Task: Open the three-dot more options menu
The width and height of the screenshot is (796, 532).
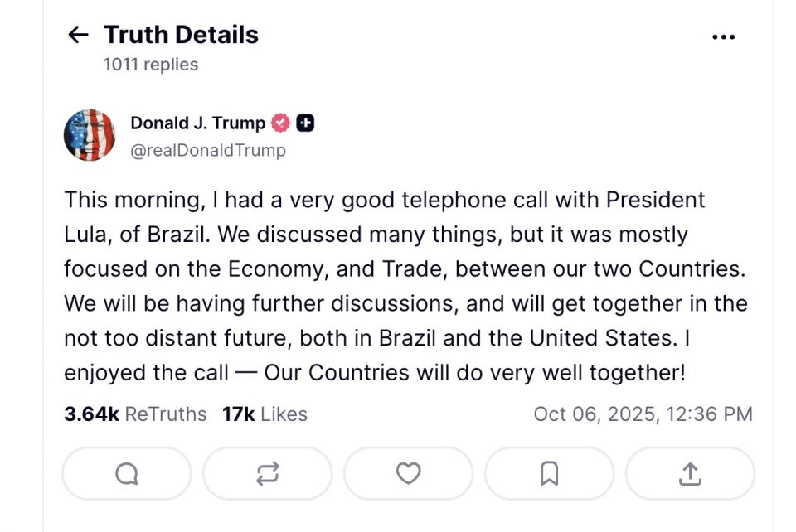Action: [x=723, y=36]
